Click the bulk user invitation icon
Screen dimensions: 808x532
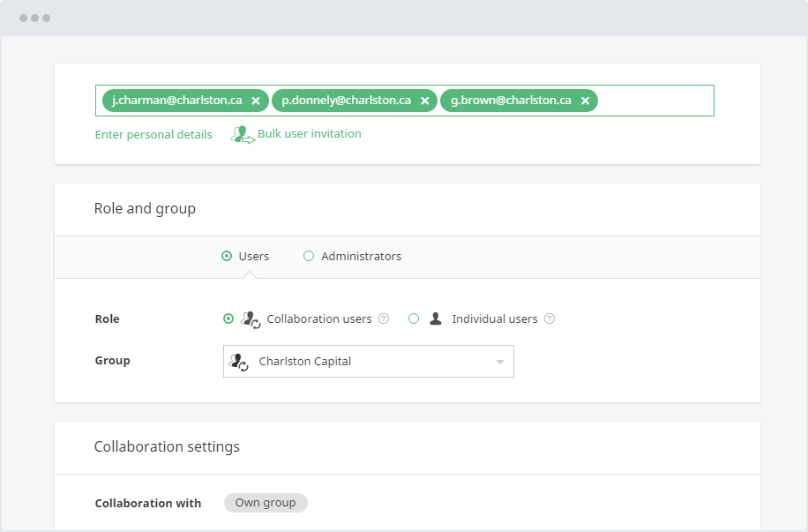[242, 135]
